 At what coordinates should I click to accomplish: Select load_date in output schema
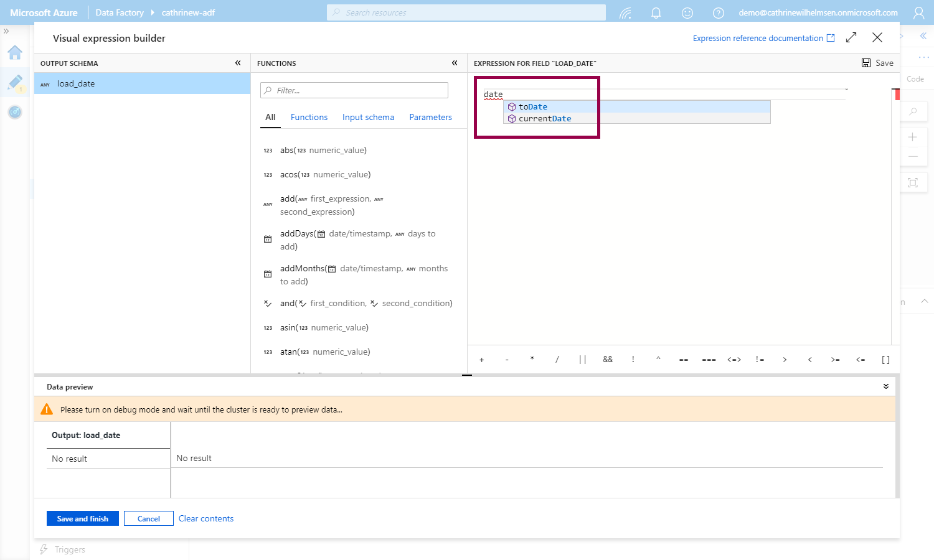[x=76, y=83]
